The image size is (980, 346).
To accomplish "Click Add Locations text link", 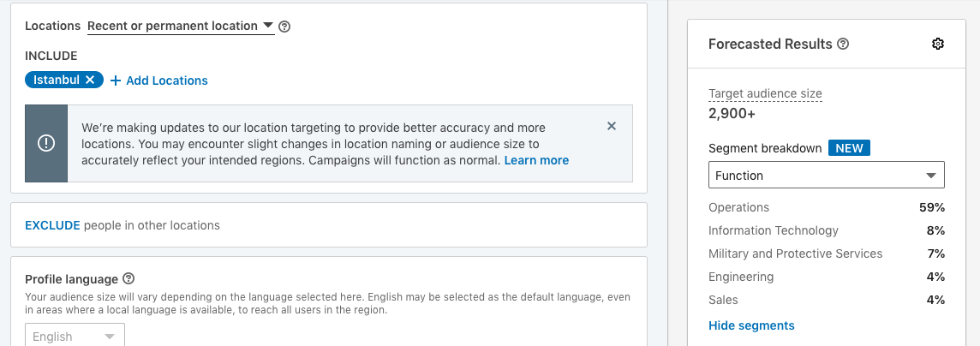I will point(167,81).
